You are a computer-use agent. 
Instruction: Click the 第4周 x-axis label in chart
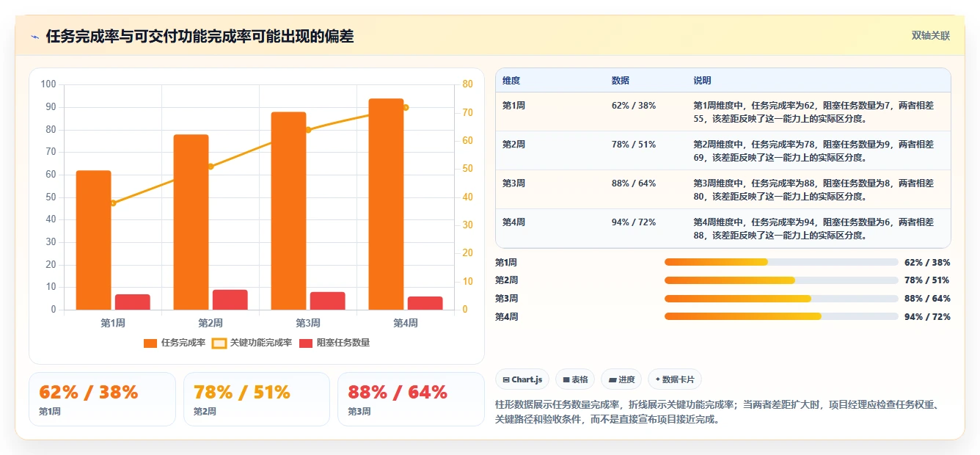point(406,323)
